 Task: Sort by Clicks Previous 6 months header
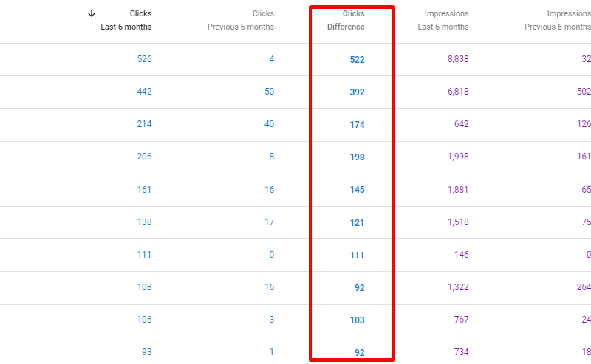pos(241,20)
